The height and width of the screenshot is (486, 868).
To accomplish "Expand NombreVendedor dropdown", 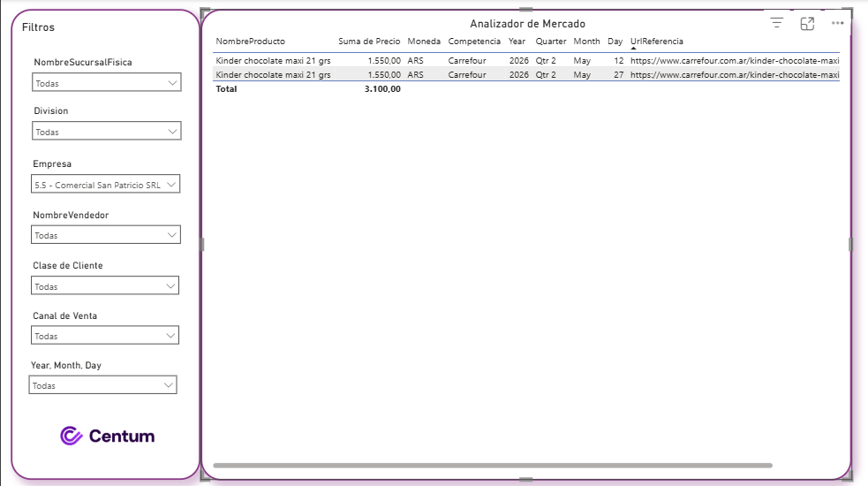I will click(x=106, y=235).
